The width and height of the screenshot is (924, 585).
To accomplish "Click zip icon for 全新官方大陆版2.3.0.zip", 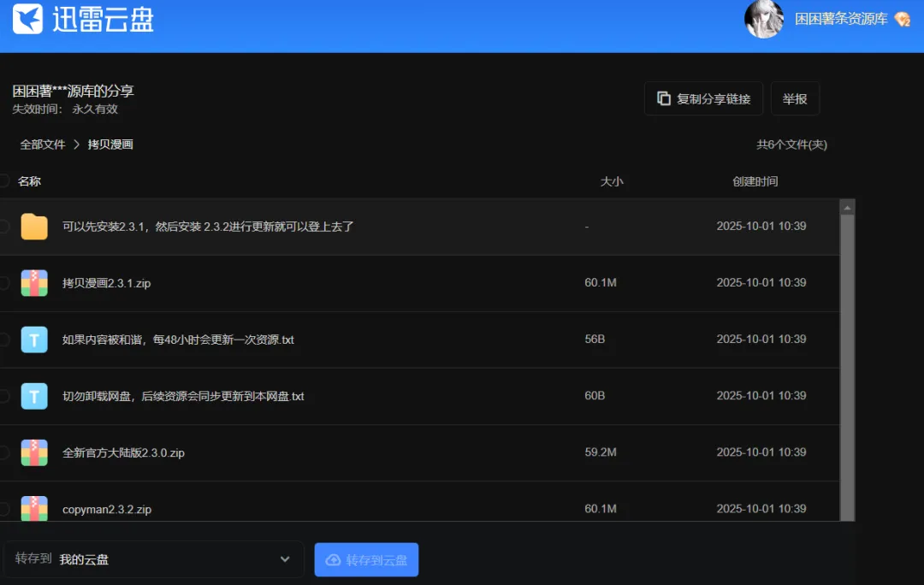I will point(34,452).
